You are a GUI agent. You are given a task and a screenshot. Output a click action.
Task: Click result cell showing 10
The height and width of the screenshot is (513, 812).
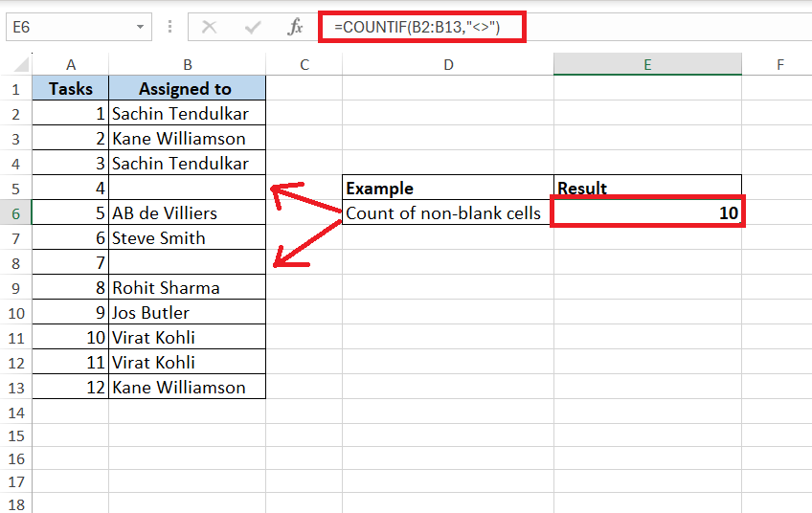click(x=647, y=212)
